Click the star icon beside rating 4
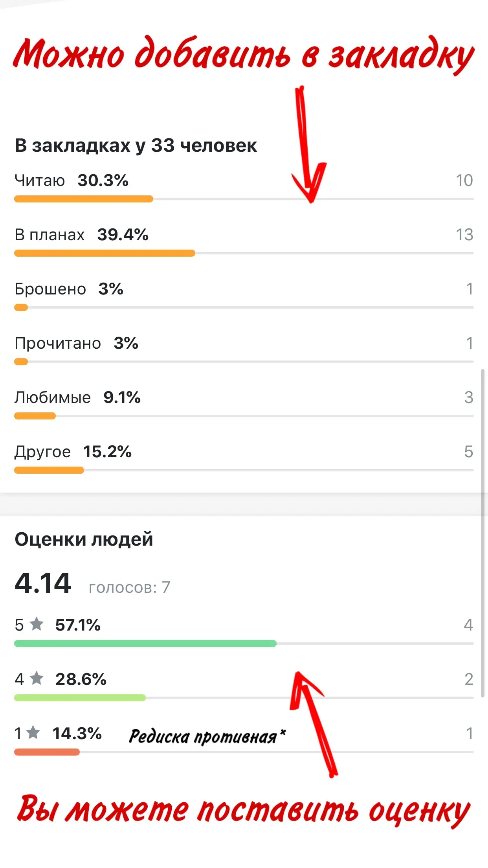Image resolution: width=488 pixels, height=868 pixels. coord(37,678)
